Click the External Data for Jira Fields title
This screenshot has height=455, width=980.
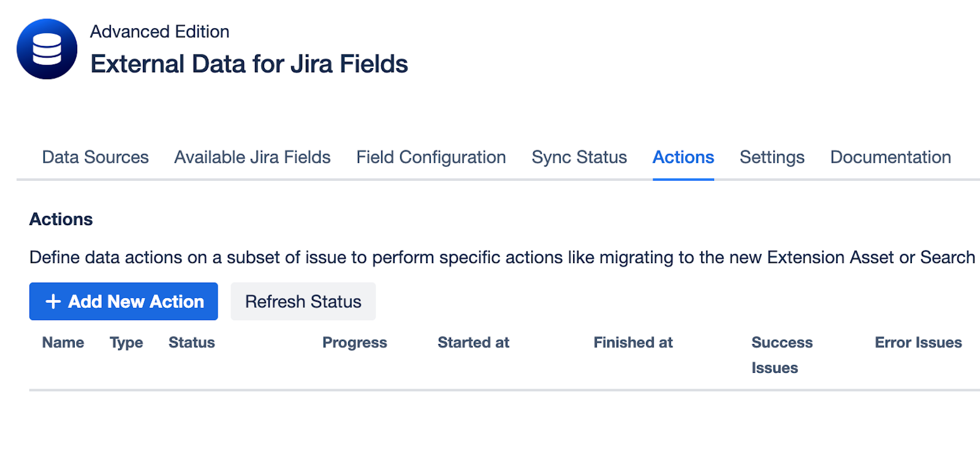[x=249, y=64]
